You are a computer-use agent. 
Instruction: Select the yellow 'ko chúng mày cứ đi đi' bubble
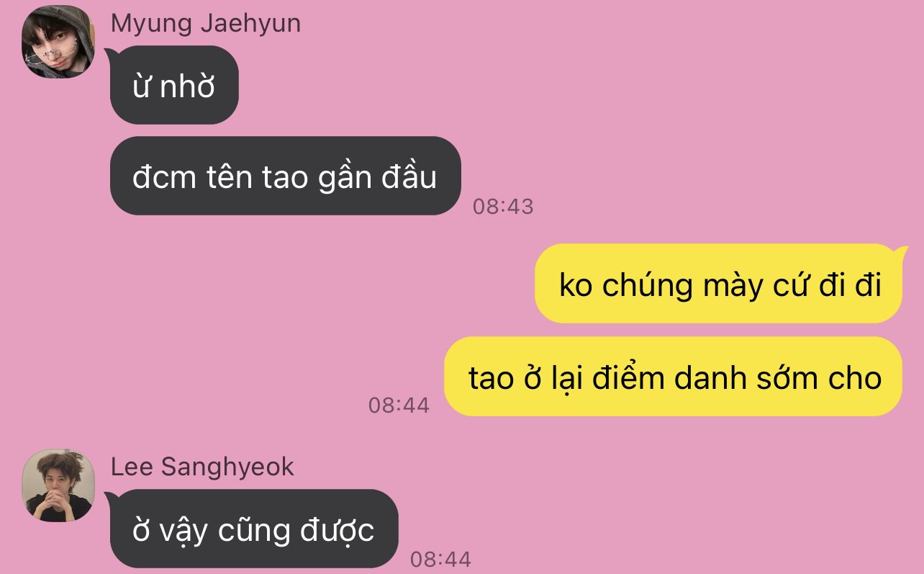pos(719,284)
